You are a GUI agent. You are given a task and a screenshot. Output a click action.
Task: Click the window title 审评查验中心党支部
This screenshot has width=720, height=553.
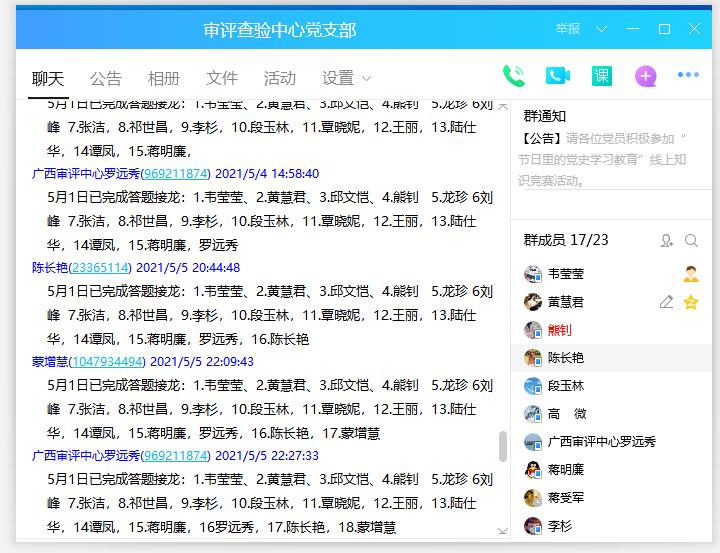click(x=280, y=30)
